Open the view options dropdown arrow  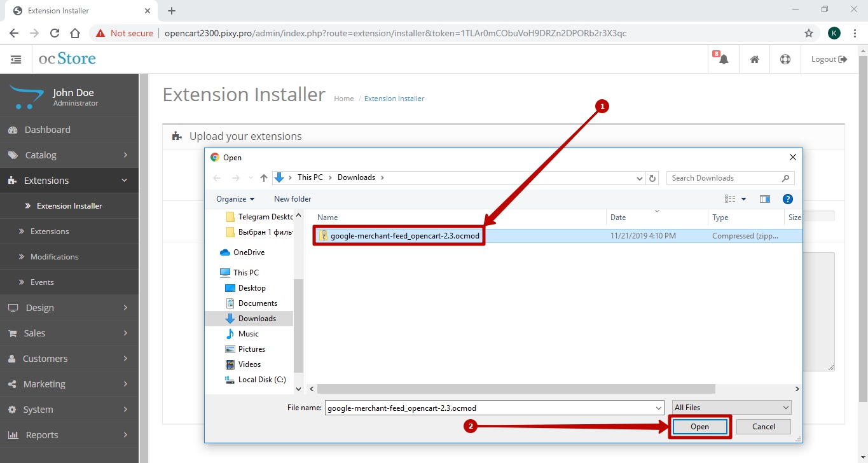pyautogui.click(x=744, y=199)
